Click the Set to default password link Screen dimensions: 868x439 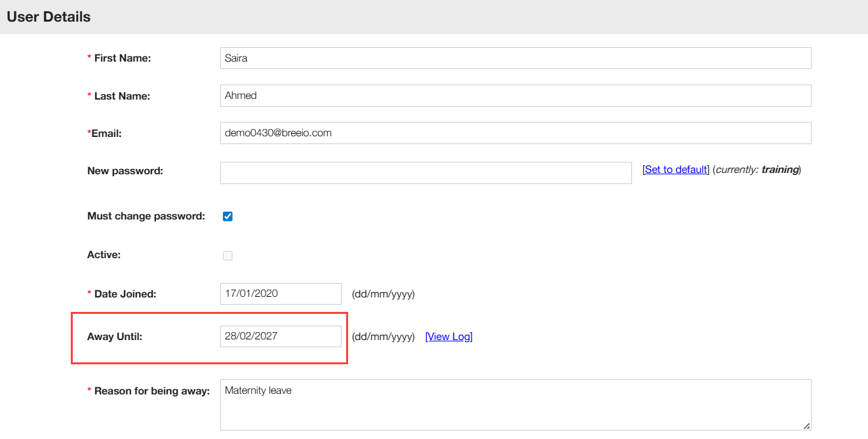(x=675, y=170)
